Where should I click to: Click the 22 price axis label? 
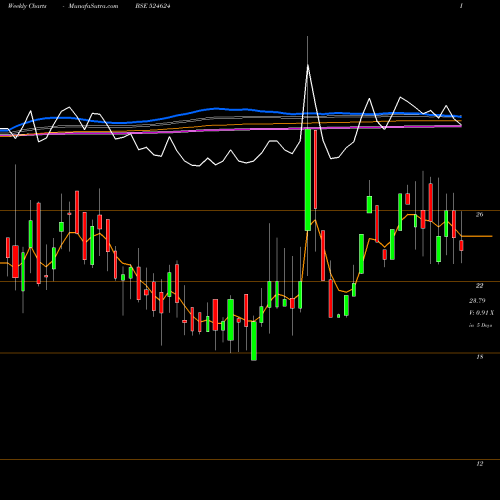point(479,286)
